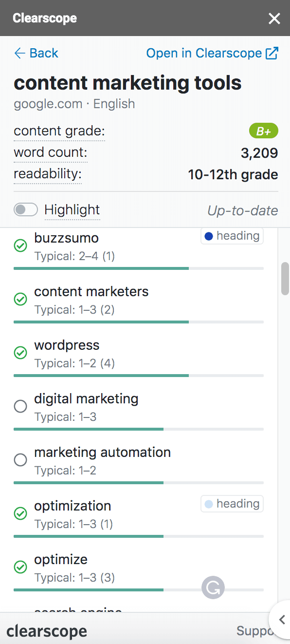Screen dimensions: 290x644
Task: Click the Grammarly circular icon
Action: [213, 588]
